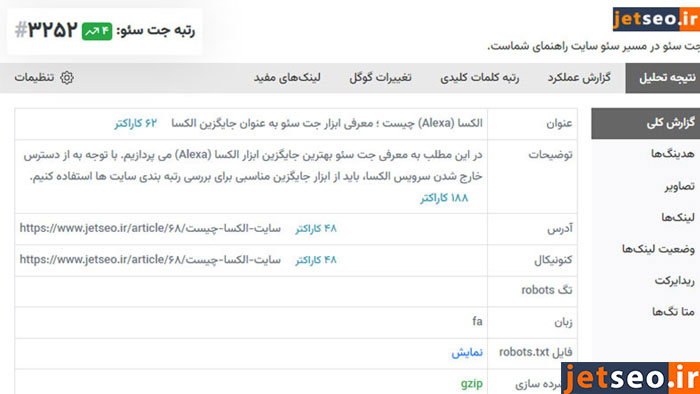
Task: Click the #۳۲۵۲ rank number
Action: click(x=46, y=30)
